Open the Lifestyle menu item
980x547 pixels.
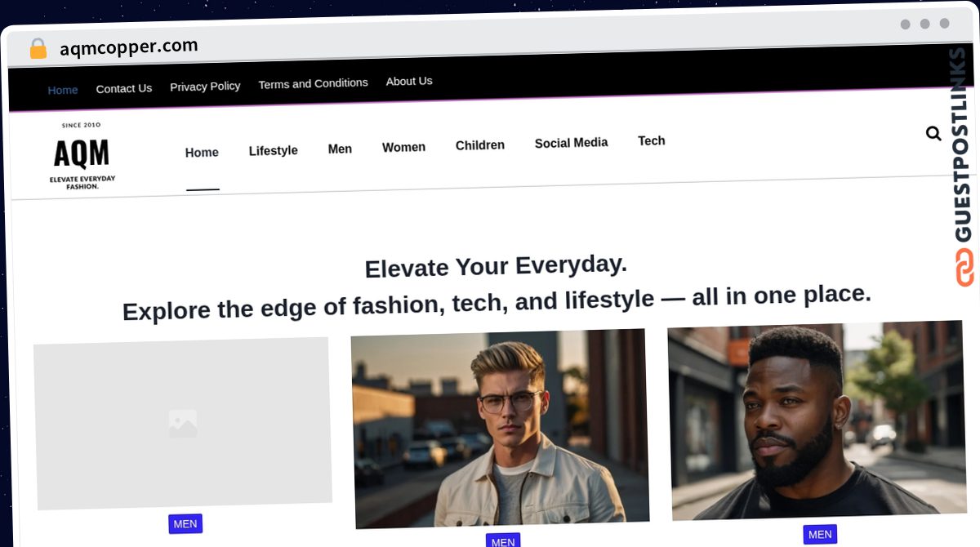tap(273, 151)
